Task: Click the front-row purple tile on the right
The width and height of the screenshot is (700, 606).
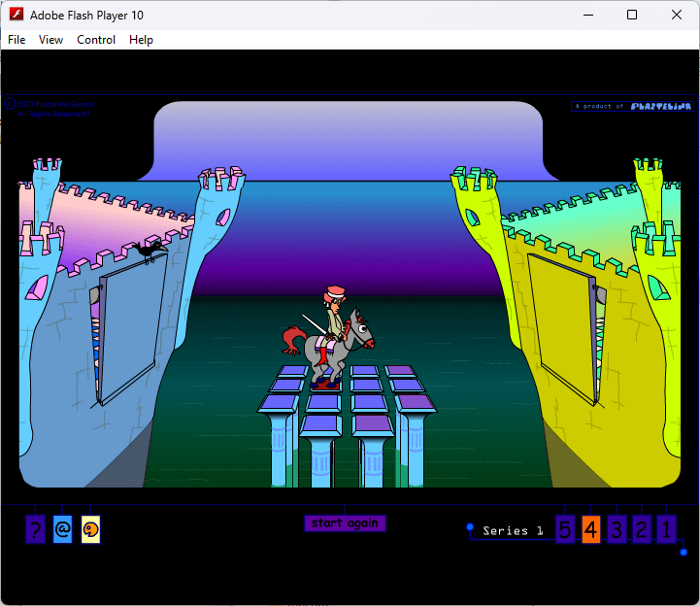Action: tap(373, 425)
